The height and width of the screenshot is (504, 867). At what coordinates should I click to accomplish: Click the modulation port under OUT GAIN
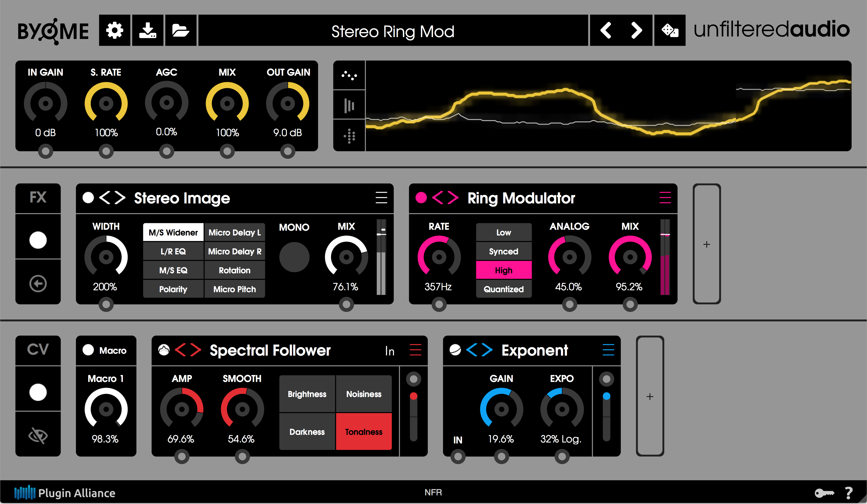288,151
